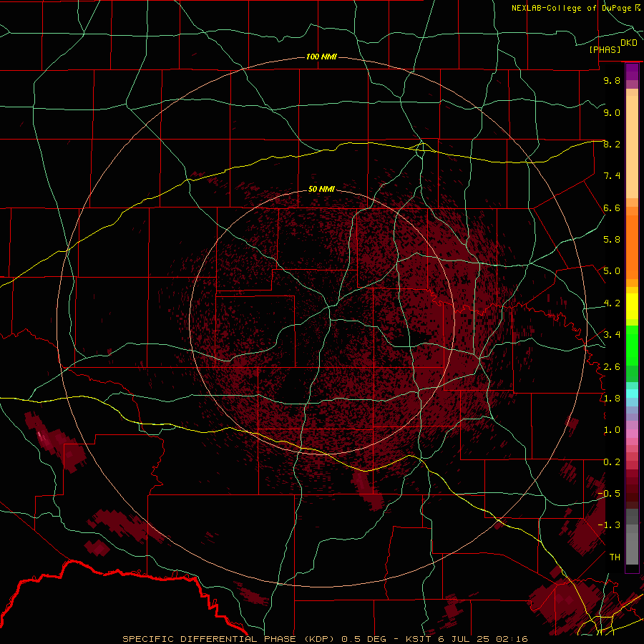Select the -0.5 scale value
The height and width of the screenshot is (644, 644).
click(609, 494)
